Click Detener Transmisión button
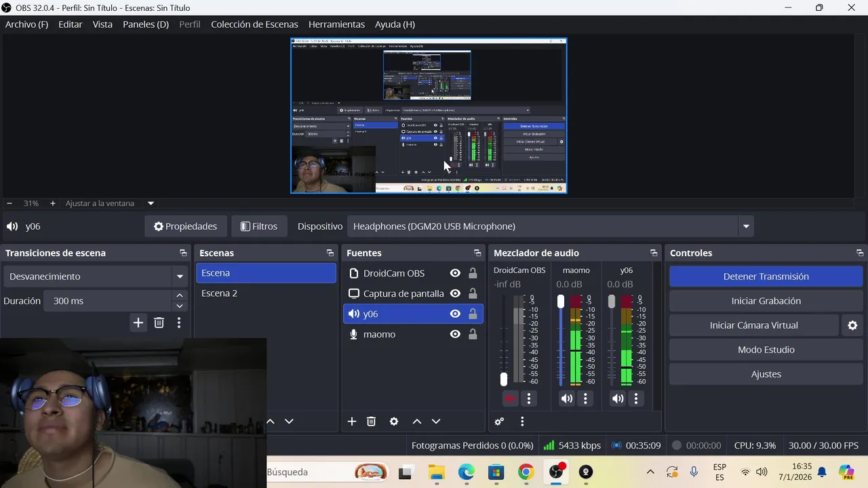 coord(766,277)
